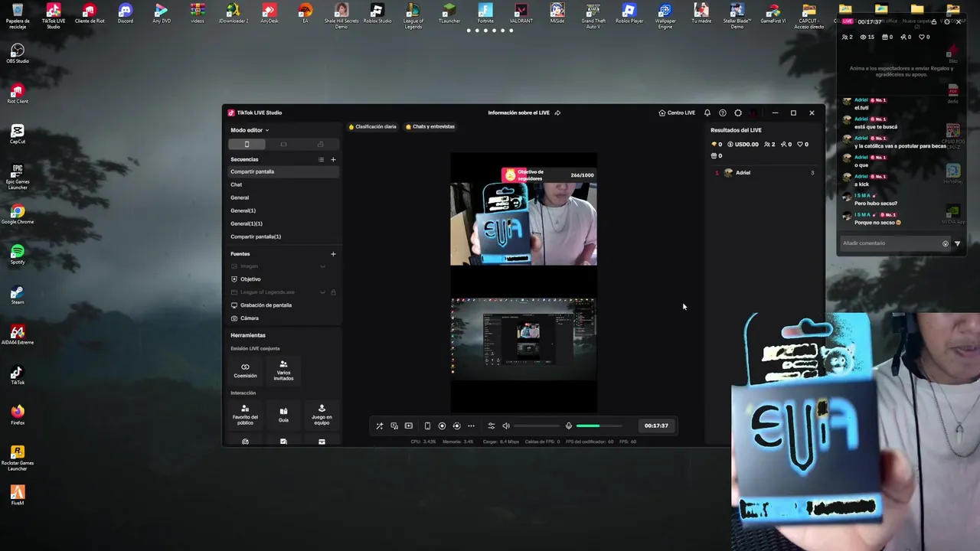The image size is (980, 551).
Task: Open the audio mixer settings icon
Action: coord(492,425)
